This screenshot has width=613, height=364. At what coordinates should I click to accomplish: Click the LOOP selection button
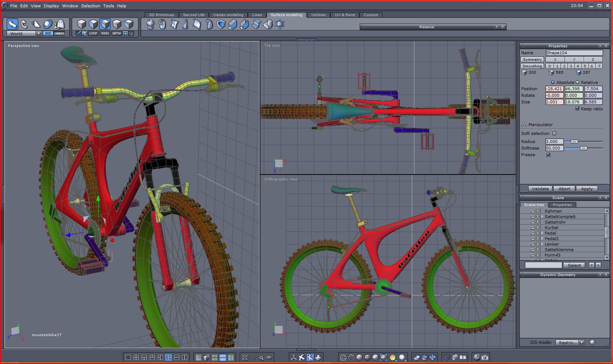[x=93, y=33]
